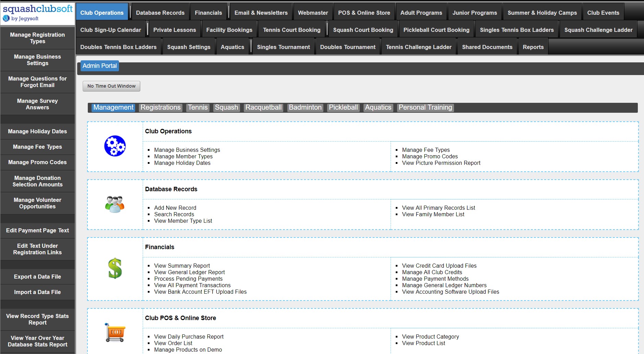Select the Tennis category tab
The width and height of the screenshot is (644, 354).
click(198, 108)
